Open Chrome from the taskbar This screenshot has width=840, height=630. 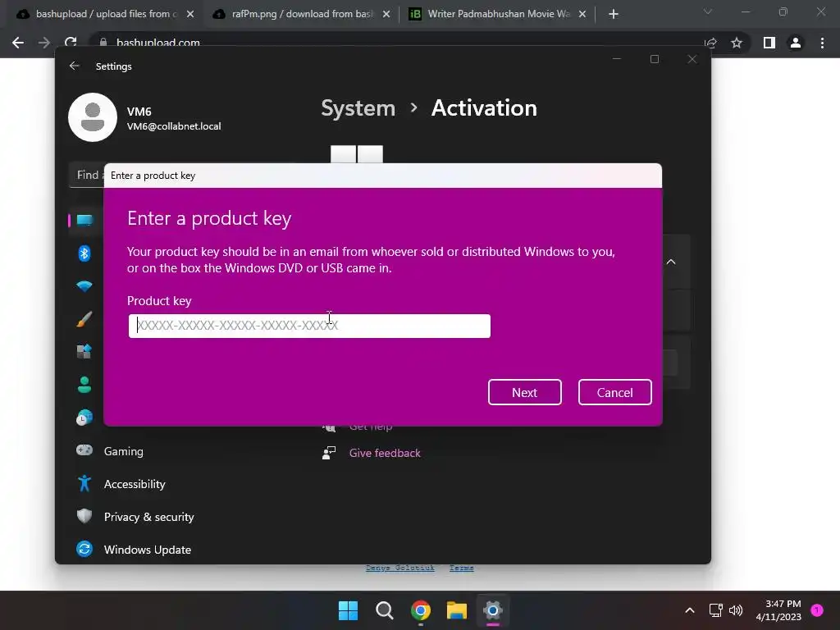(421, 610)
